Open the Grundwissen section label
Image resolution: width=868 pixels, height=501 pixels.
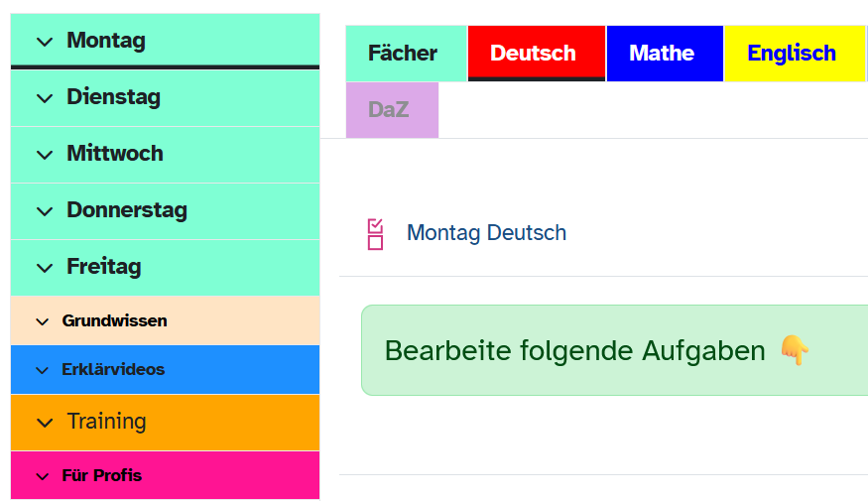(x=114, y=321)
